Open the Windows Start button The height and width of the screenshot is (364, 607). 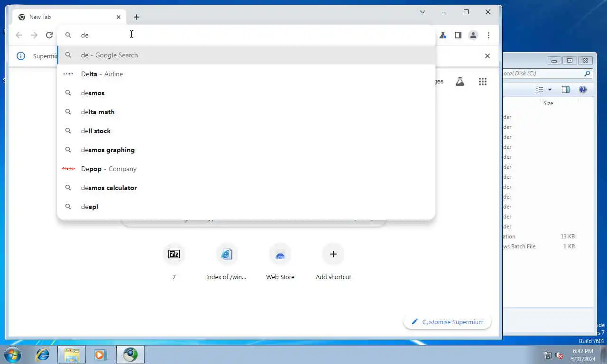[x=12, y=355]
